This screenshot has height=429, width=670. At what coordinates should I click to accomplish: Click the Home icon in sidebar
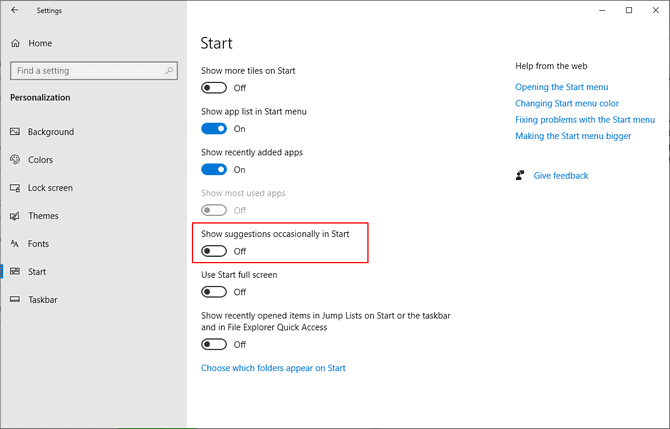coord(15,43)
